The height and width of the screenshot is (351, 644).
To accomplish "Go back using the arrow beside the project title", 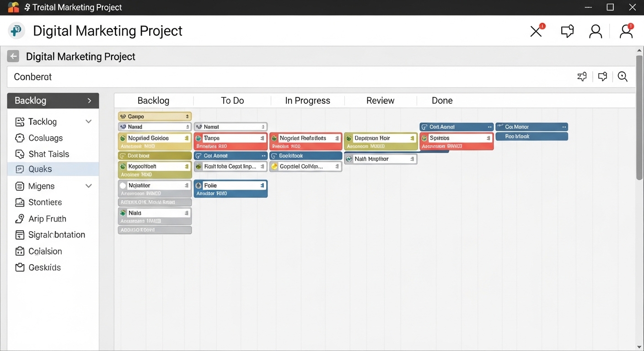I will coord(13,56).
